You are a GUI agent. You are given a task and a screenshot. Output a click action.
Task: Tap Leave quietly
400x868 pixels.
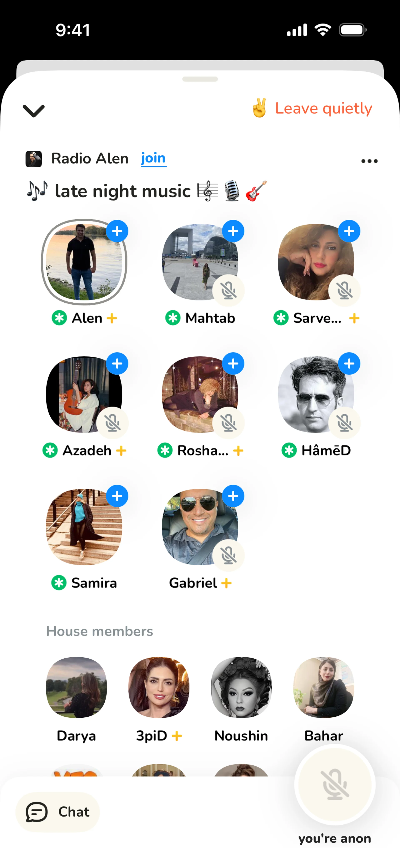coord(312,108)
